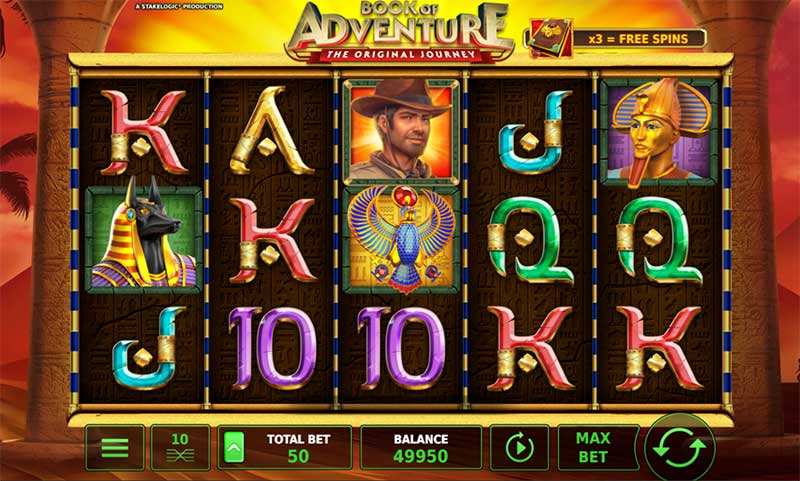
Task: Click the gold letter A symbol
Action: point(270,131)
